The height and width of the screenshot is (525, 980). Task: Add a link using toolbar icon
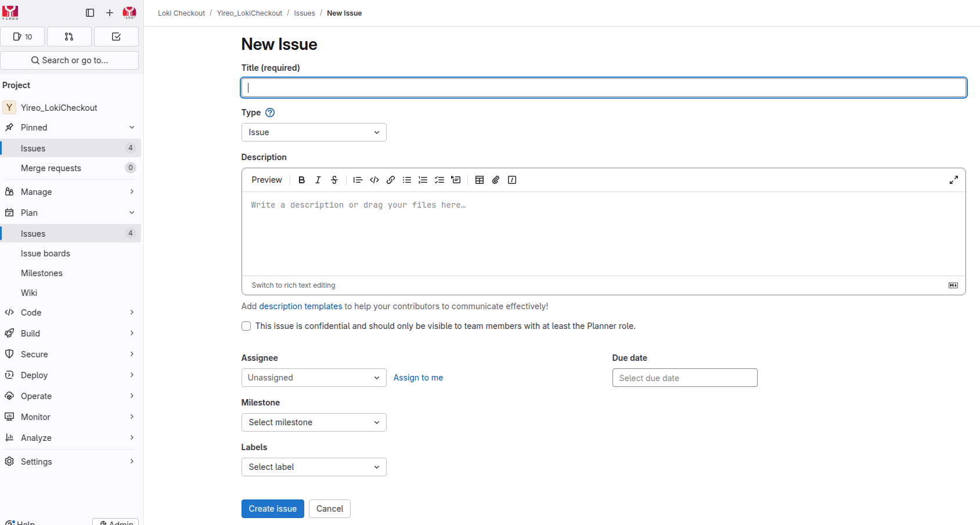(x=391, y=180)
